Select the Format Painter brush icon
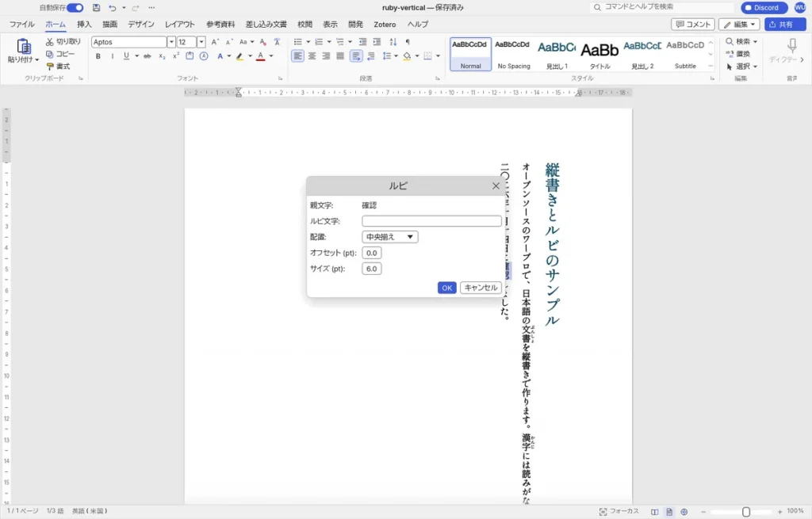The height and width of the screenshot is (519, 812). pos(50,67)
